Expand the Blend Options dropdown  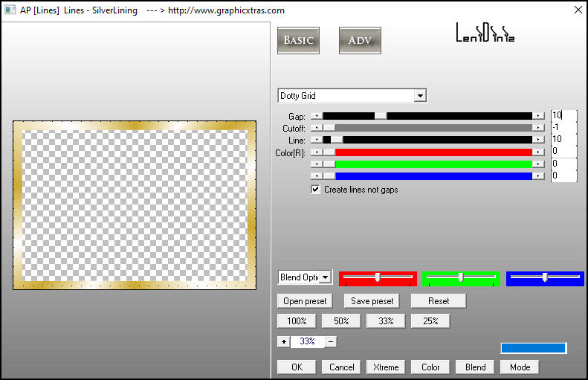click(x=326, y=277)
